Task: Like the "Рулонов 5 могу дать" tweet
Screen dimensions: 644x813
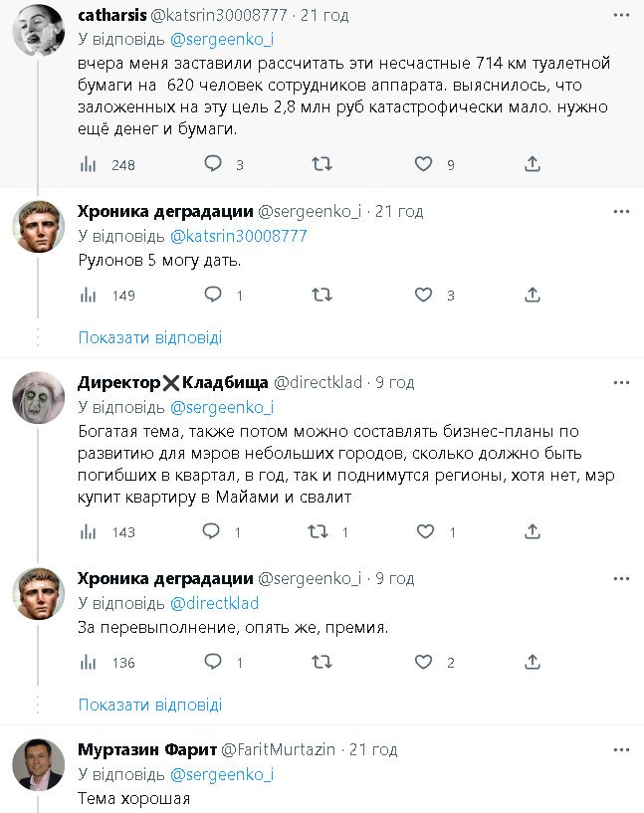Action: pyautogui.click(x=424, y=295)
